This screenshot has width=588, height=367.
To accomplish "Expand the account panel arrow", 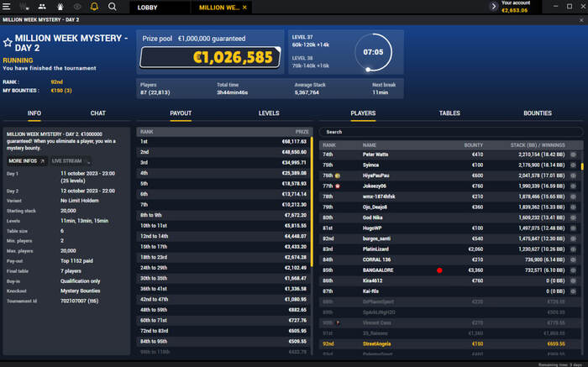I will coord(494,7).
